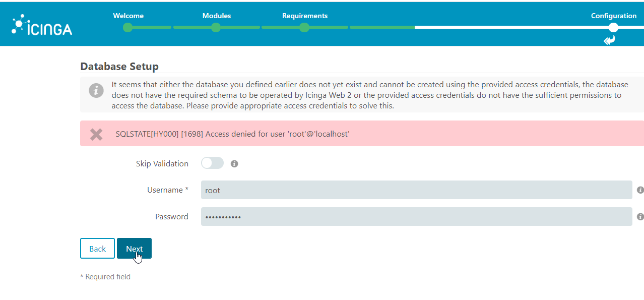The image size is (644, 300).
Task: Click the Username label
Action: pos(168,190)
